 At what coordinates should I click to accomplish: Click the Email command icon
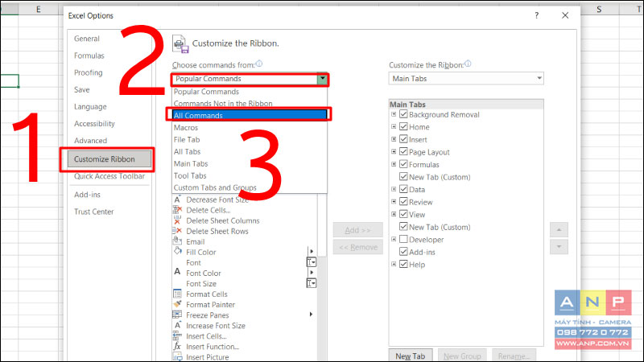click(177, 241)
